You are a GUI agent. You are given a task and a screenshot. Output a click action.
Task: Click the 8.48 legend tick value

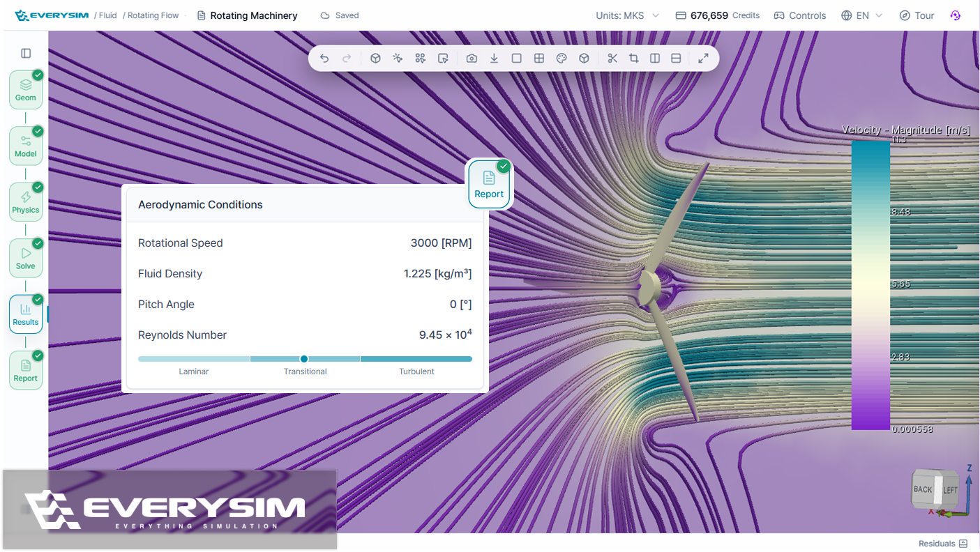click(900, 212)
